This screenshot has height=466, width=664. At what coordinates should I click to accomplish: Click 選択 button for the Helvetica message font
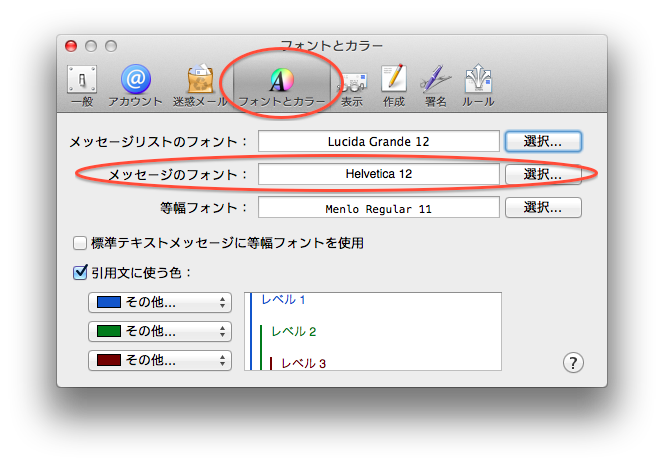[x=543, y=174]
